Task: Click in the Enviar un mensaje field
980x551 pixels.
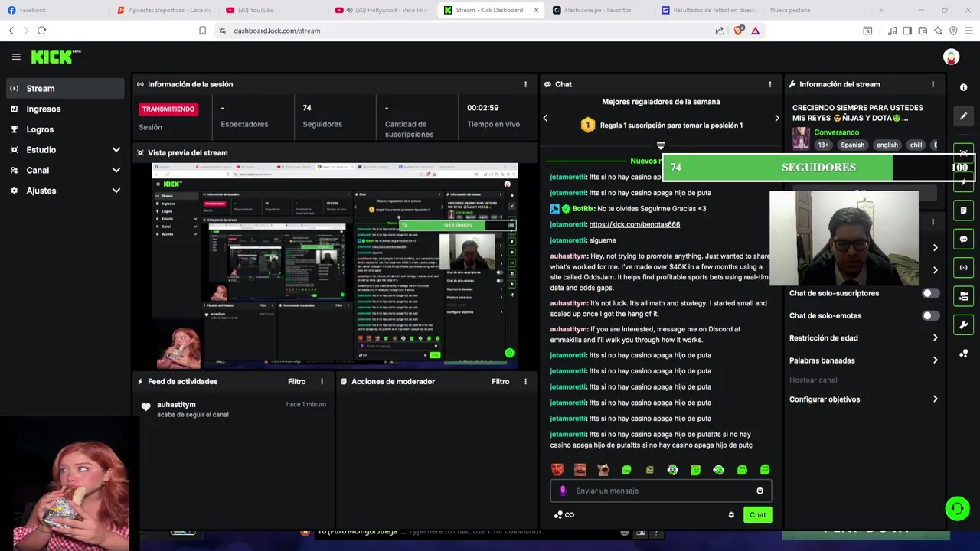Action: [661, 491]
